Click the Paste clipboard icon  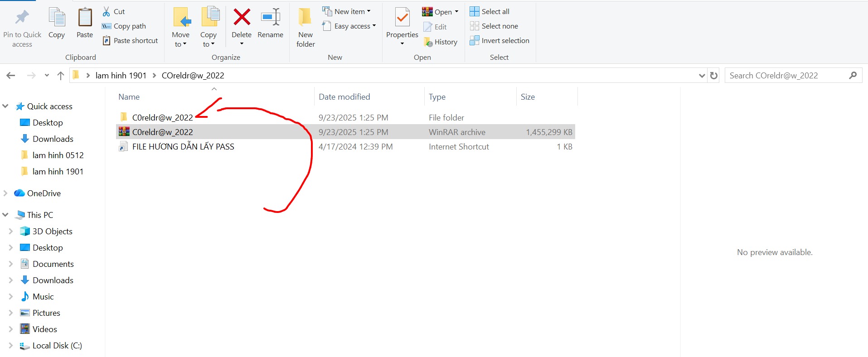tap(85, 18)
